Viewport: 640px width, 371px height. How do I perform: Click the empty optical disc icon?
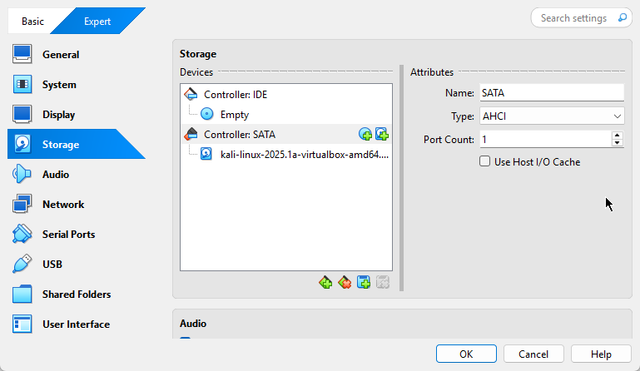pyautogui.click(x=207, y=114)
